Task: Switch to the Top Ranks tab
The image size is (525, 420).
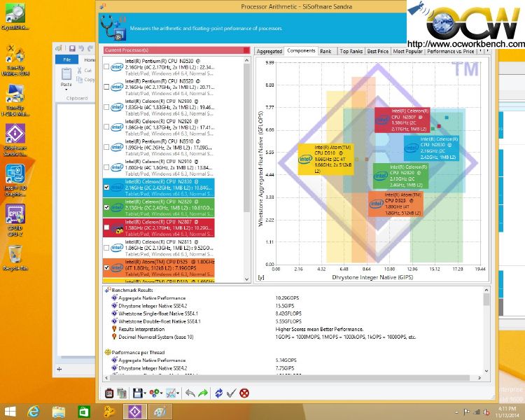Action: [x=351, y=51]
